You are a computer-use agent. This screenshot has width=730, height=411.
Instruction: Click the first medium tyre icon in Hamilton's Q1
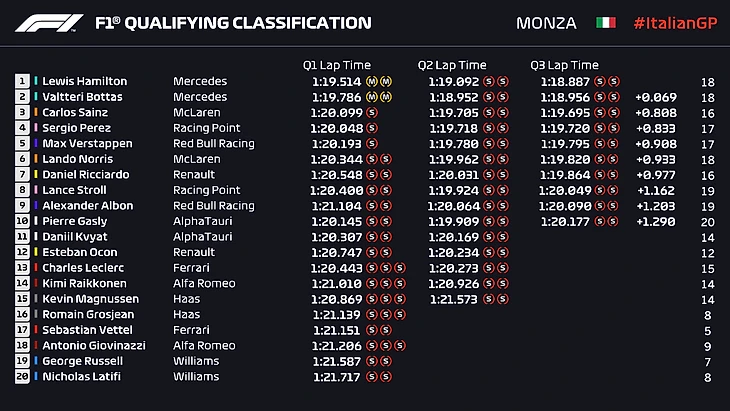(372, 82)
